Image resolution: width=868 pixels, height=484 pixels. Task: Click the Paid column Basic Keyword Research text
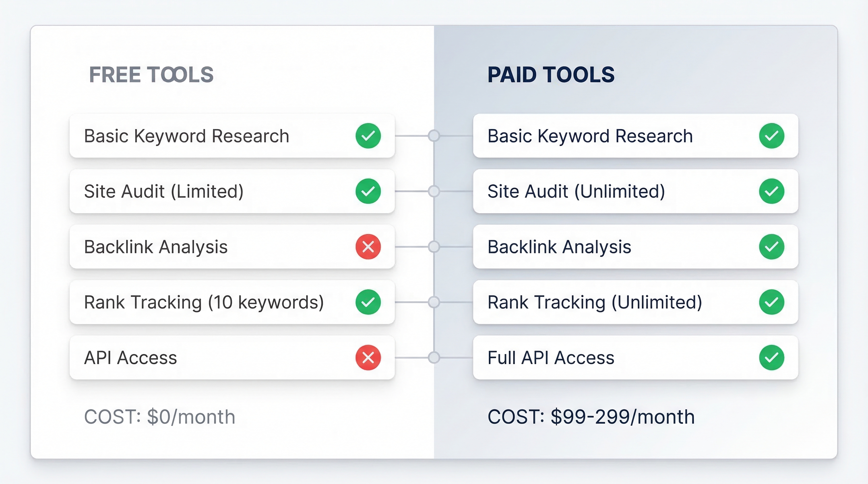click(590, 136)
